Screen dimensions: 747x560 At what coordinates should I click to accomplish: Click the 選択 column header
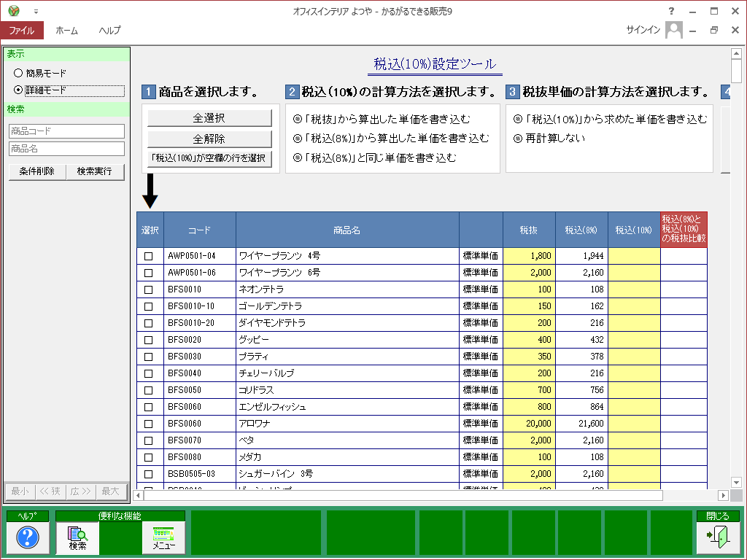tap(150, 230)
